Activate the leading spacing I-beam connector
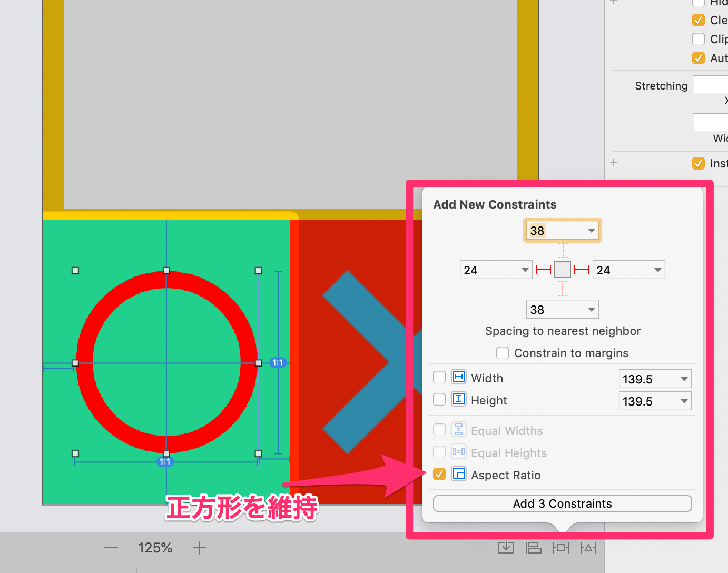Screen dimensions: 728x573 point(543,269)
